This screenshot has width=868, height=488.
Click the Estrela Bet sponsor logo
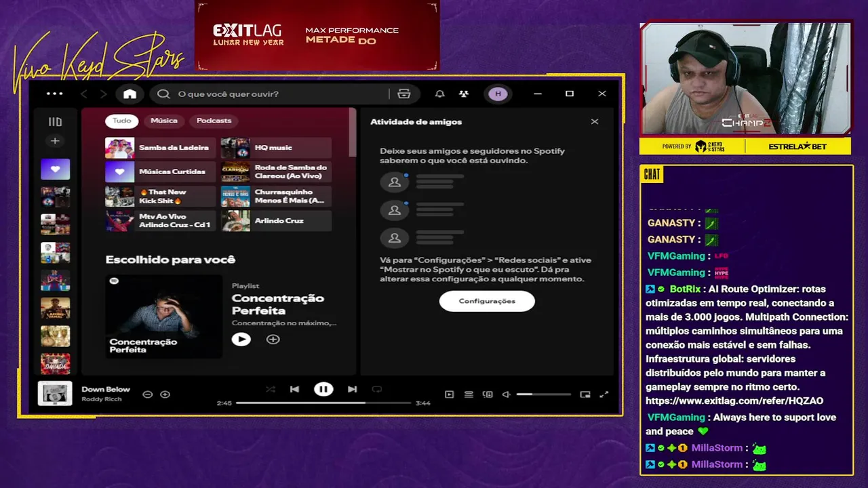point(797,146)
